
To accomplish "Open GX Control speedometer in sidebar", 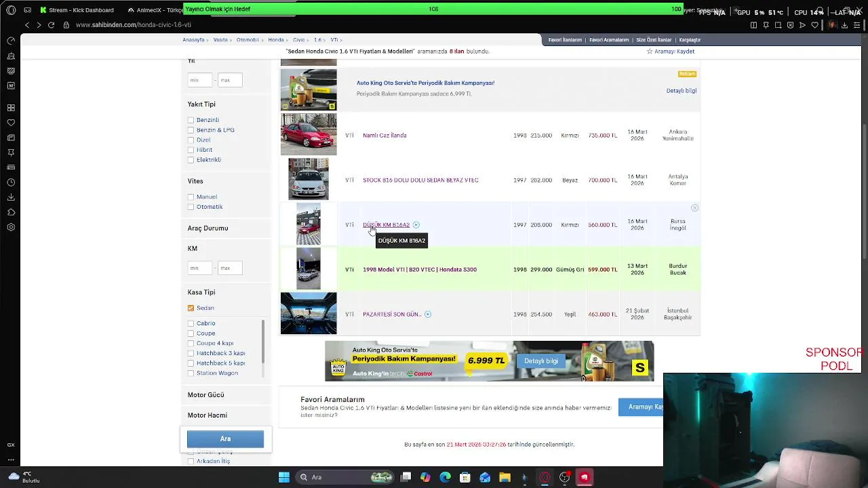I will point(11,41).
